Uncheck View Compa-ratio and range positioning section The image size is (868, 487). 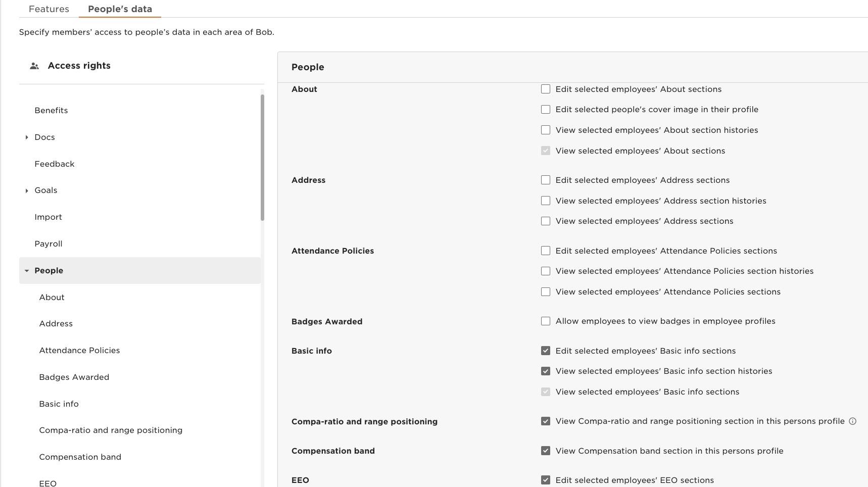click(546, 421)
